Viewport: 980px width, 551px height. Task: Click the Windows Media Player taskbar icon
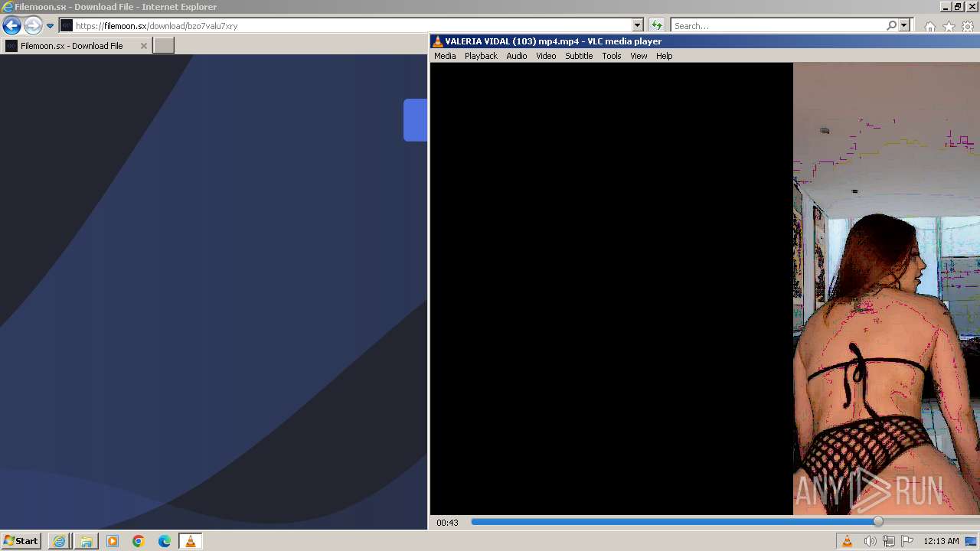pos(113,541)
